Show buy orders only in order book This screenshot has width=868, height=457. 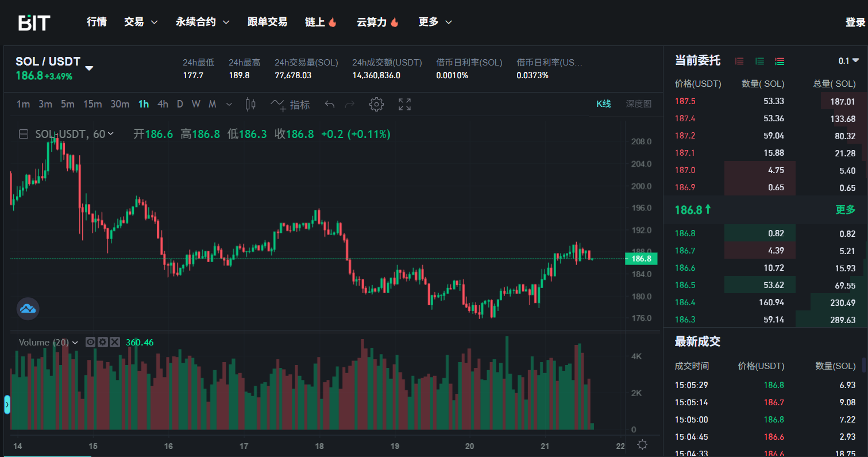pos(759,61)
